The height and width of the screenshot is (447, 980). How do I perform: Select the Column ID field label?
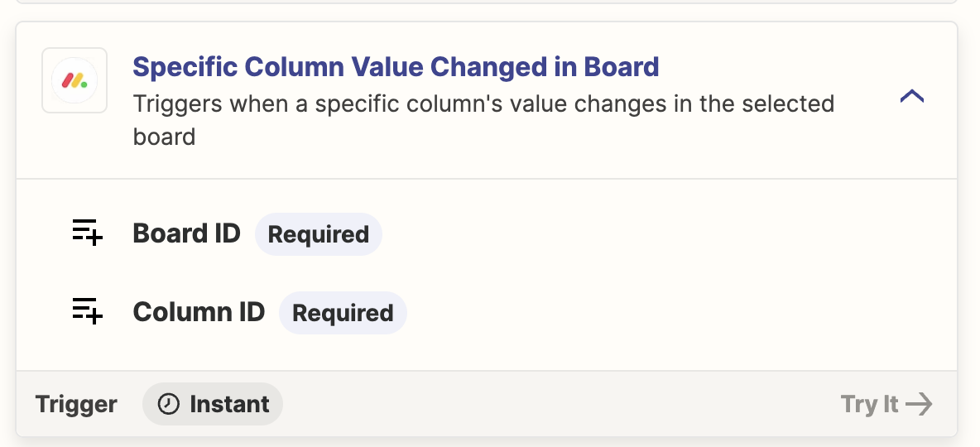click(x=199, y=312)
